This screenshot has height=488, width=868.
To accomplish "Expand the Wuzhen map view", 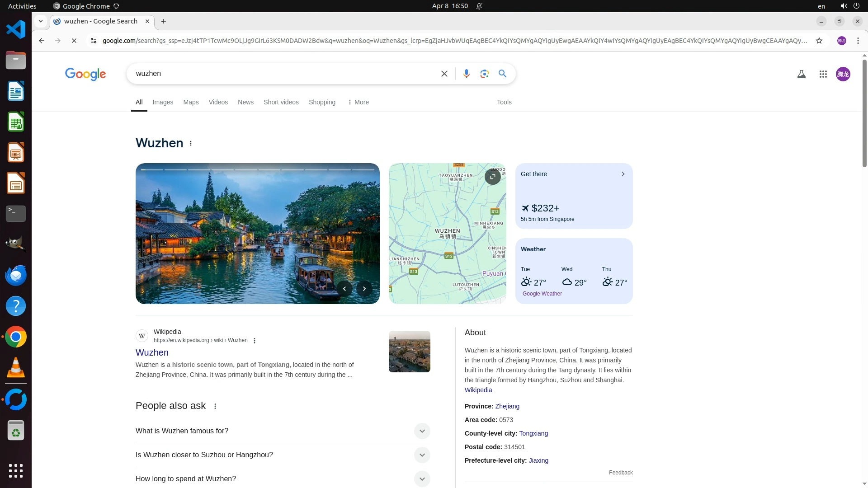I will (x=492, y=176).
